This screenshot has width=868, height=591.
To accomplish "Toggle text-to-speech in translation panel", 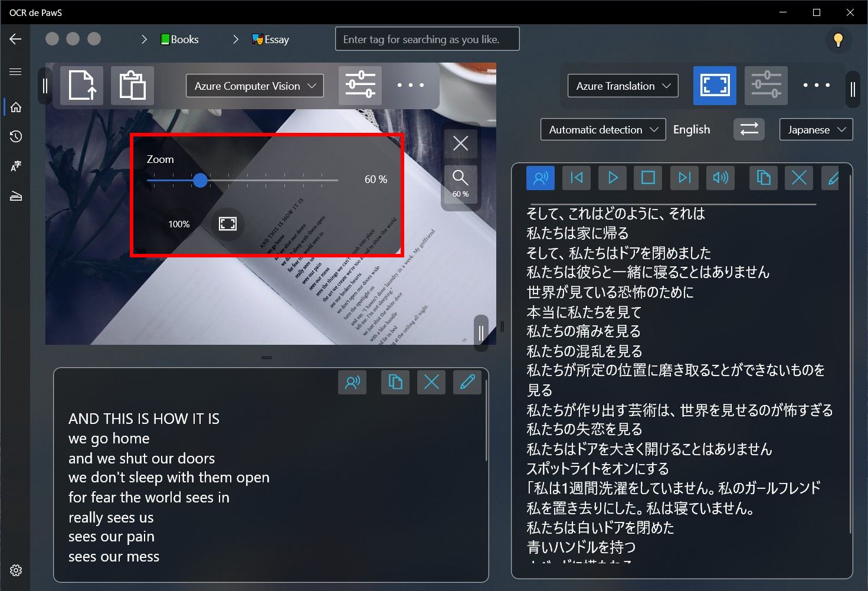I will pos(540,178).
